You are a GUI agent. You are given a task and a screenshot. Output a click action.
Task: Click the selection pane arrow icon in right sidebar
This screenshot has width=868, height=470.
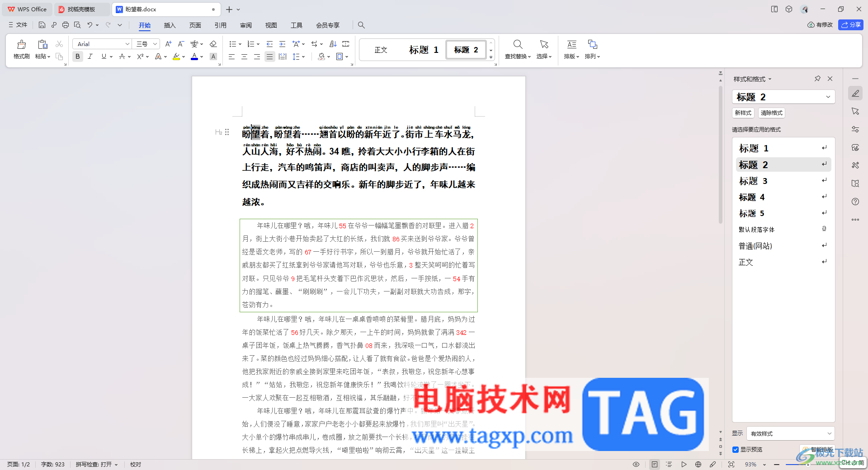coord(855,111)
